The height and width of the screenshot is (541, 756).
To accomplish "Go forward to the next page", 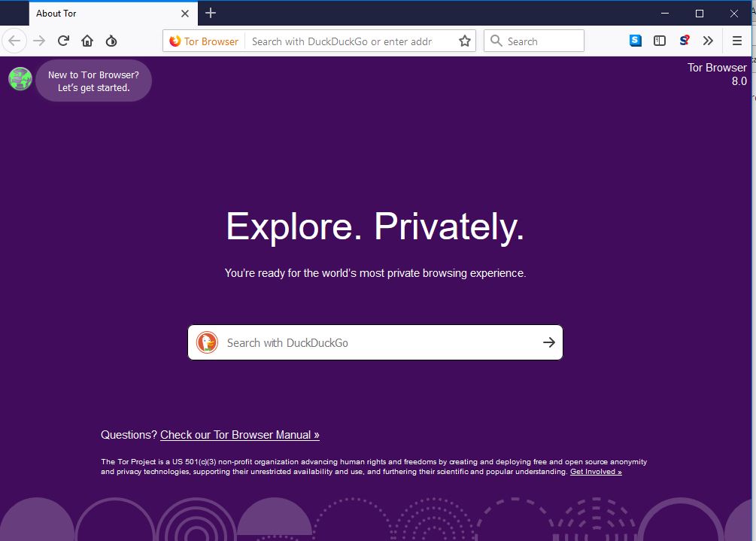I will click(39, 41).
